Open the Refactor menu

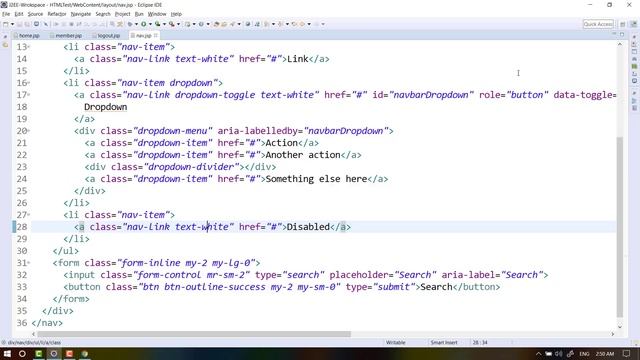[57, 14]
